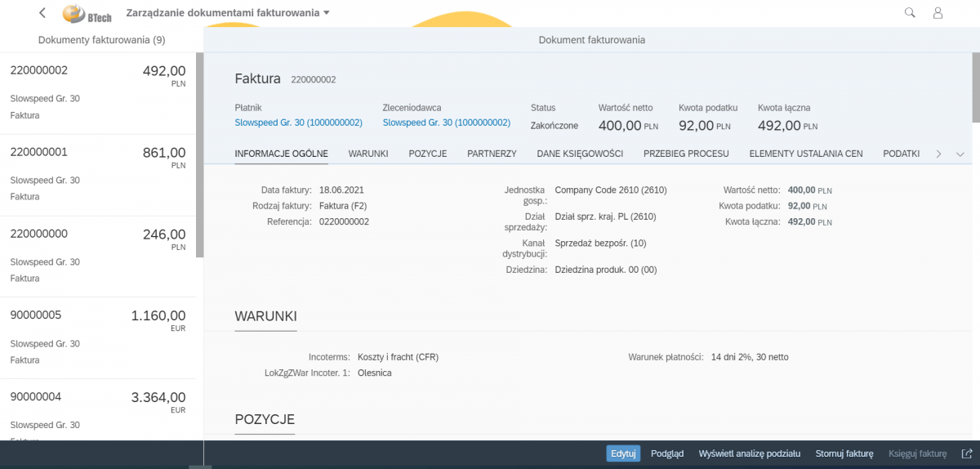Click Stornuj fakturę button

click(844, 453)
